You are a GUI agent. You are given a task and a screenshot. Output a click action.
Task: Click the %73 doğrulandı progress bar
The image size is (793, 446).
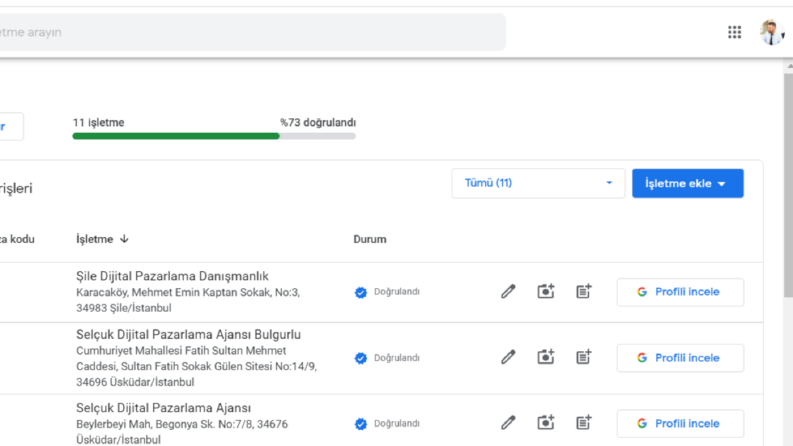coord(214,136)
